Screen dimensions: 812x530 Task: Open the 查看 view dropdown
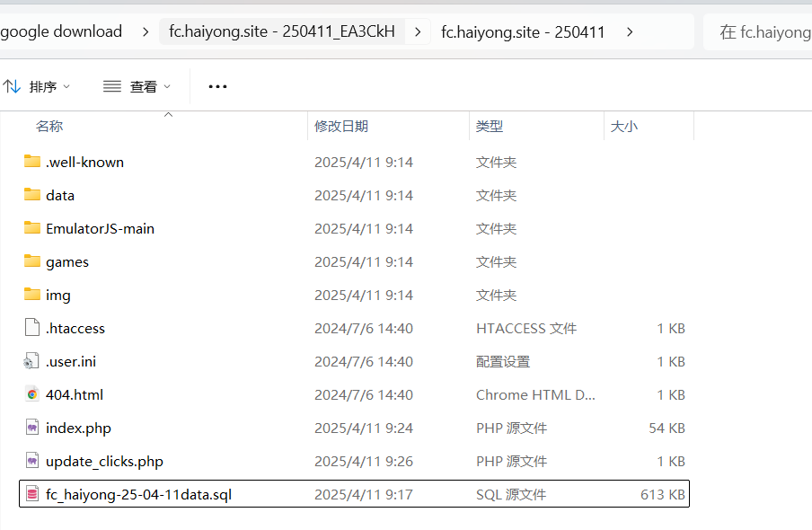pos(136,86)
